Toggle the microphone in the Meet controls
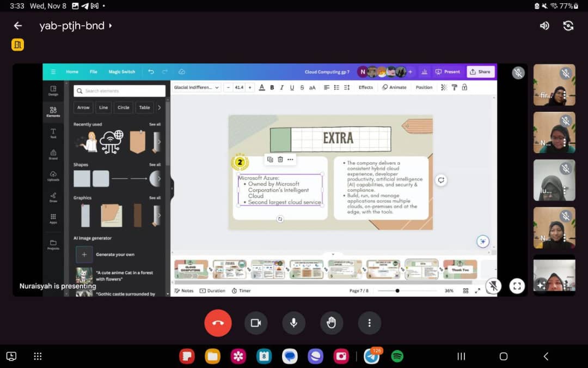The height and width of the screenshot is (368, 588). point(293,323)
